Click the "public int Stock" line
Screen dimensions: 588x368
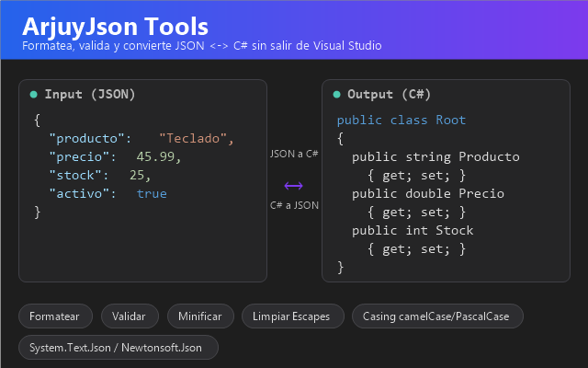pos(413,231)
